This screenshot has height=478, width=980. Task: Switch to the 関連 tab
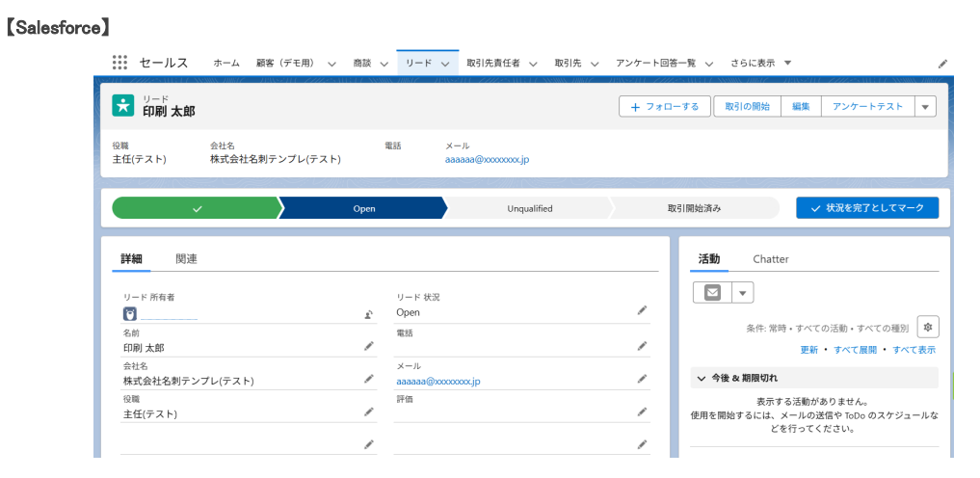coord(186,258)
